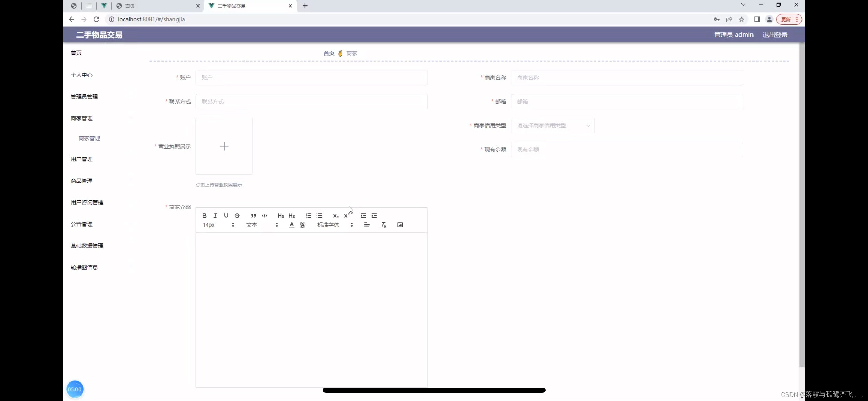Click the 商家名称 input field
Viewport: 868px width, 401px height.
(x=627, y=78)
